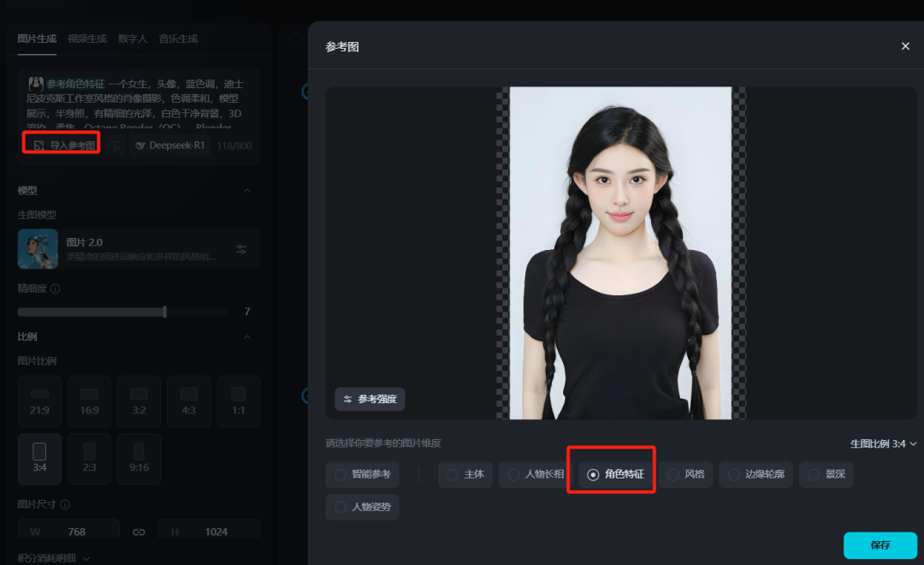Viewport: 924px width, 565px height.
Task: Click the DeepSeek-R1 model icon
Action: (x=139, y=145)
